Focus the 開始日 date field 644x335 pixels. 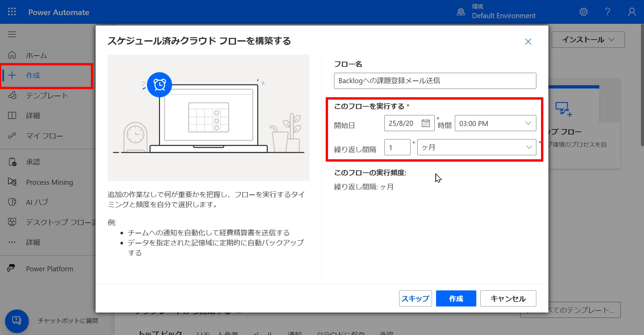point(409,123)
